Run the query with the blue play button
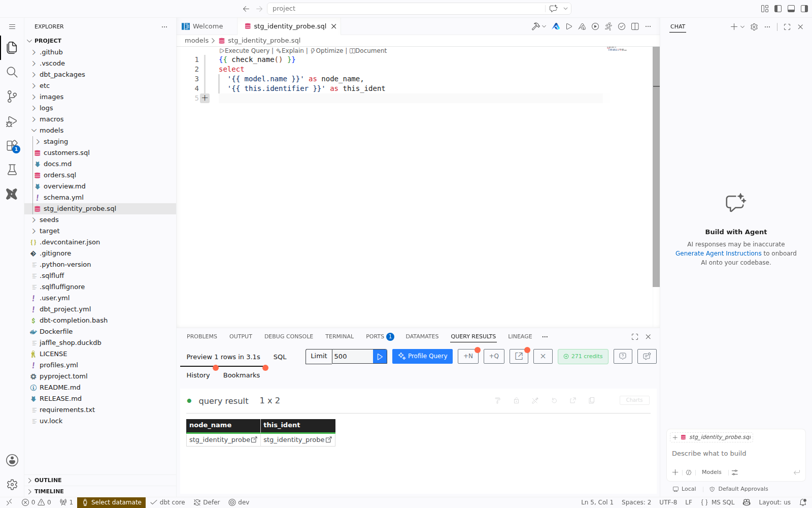 pyautogui.click(x=380, y=357)
